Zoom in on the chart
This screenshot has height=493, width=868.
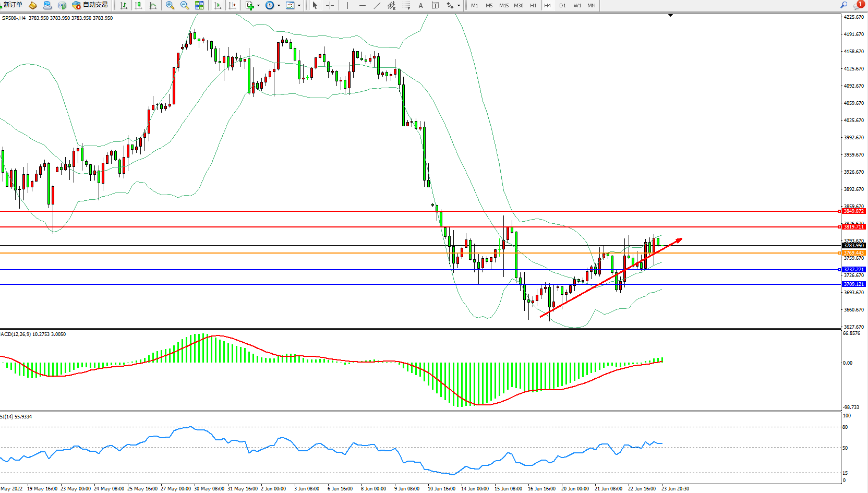(170, 5)
